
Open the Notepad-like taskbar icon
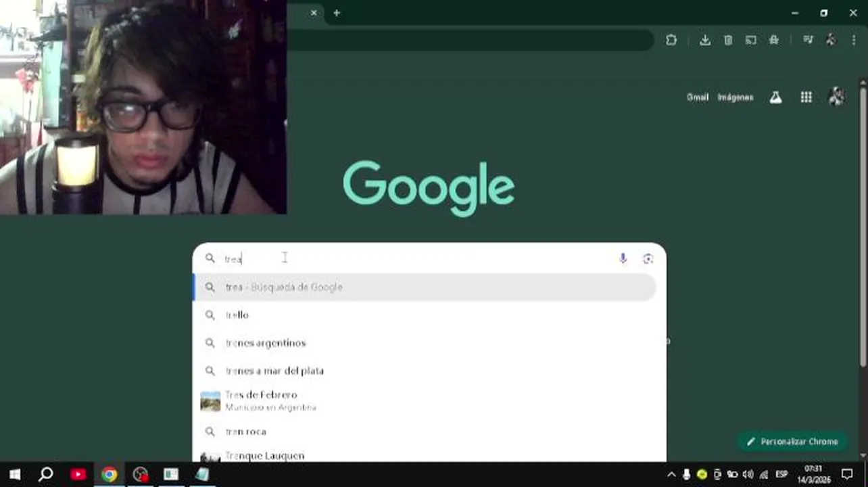point(202,474)
